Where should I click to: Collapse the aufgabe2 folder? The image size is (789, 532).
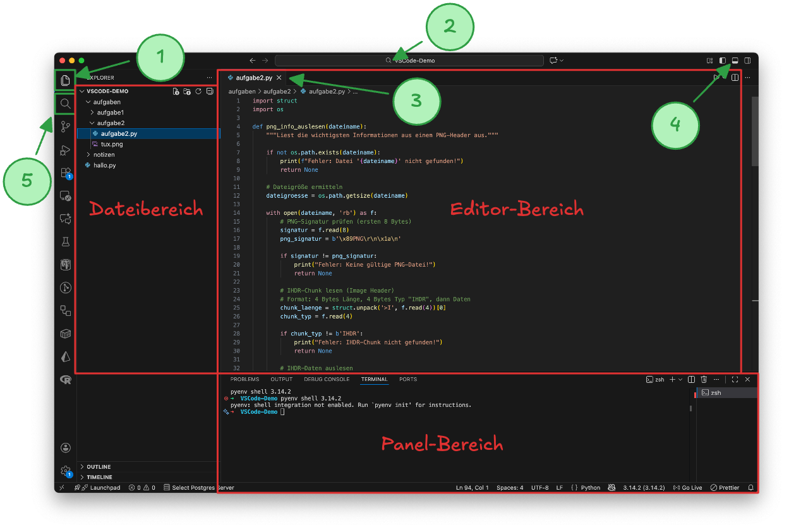(110, 123)
